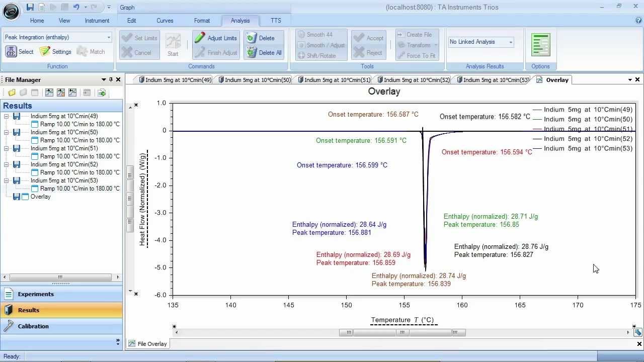Switch to the Curves ribbon tab
644x362 pixels.
pos(165,21)
